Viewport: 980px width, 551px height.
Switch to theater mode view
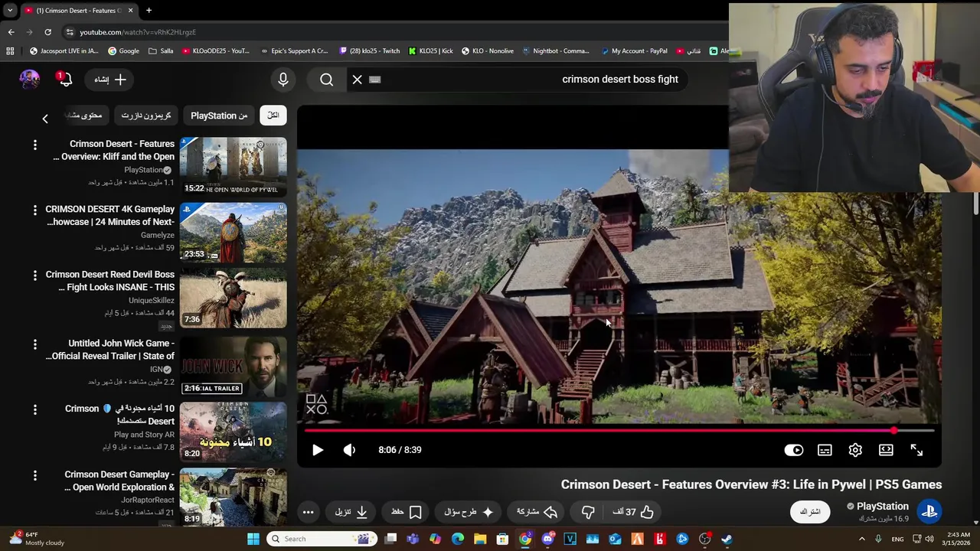886,450
